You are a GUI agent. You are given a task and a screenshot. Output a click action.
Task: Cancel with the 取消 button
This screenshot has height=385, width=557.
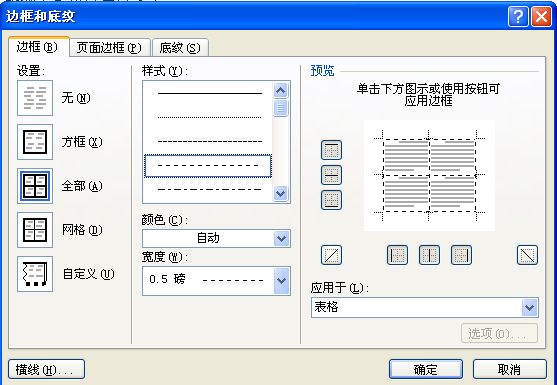509,369
